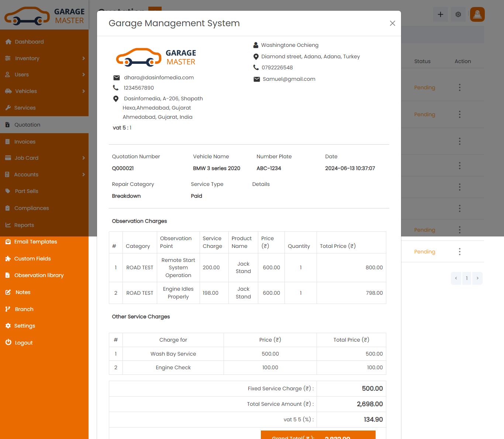This screenshot has height=439, width=504.
Task: Click the plus icon to add quotation
Action: pyautogui.click(x=440, y=14)
